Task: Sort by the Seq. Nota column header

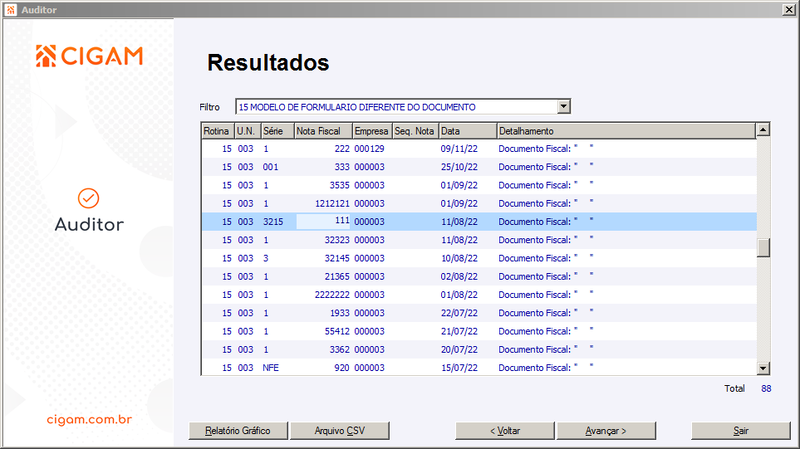Action: pos(416,131)
